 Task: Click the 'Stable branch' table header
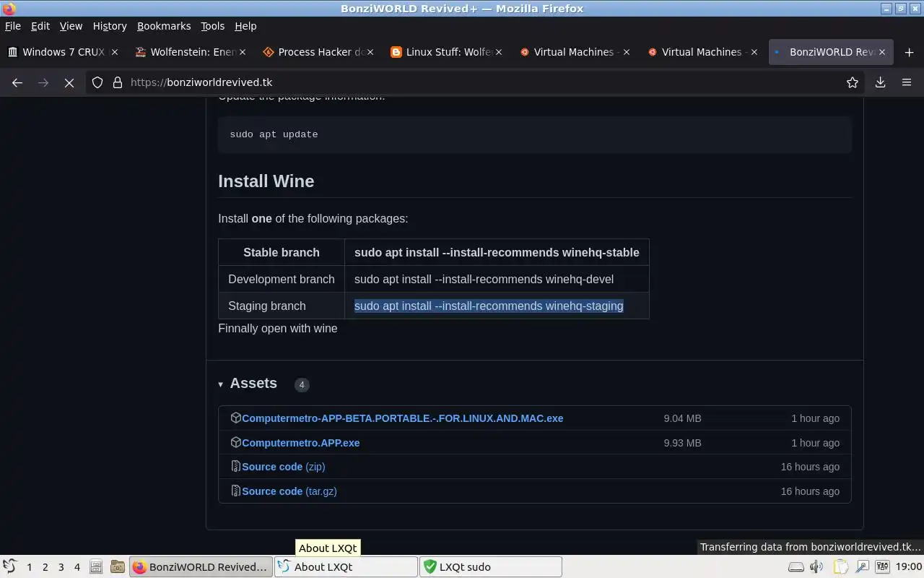coord(282,252)
